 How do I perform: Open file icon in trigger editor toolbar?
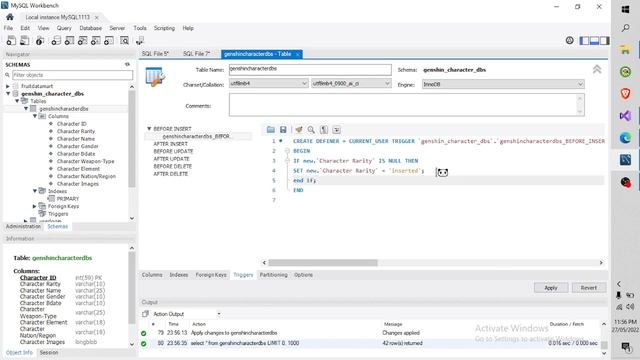[x=271, y=129]
